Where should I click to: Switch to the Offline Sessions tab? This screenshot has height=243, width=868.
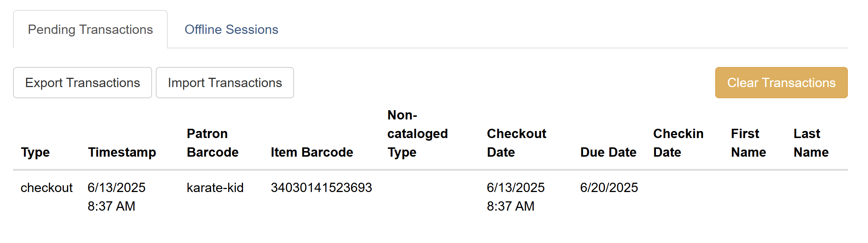tap(231, 29)
